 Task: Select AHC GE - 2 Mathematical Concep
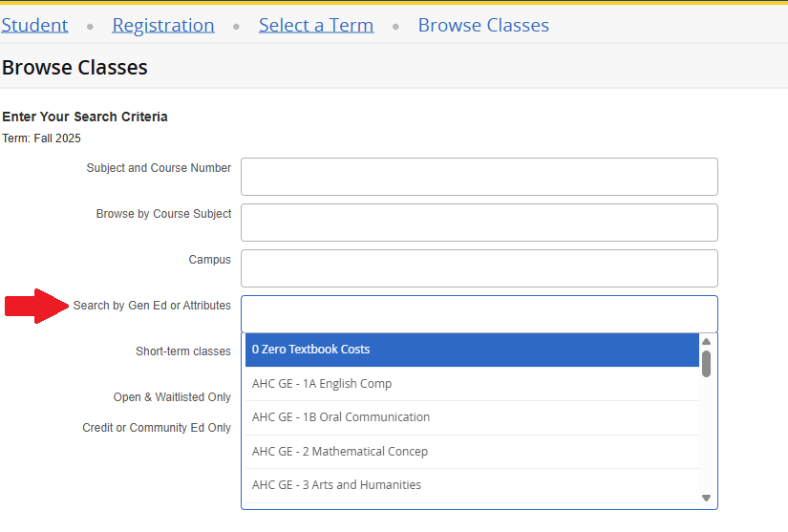click(x=472, y=452)
